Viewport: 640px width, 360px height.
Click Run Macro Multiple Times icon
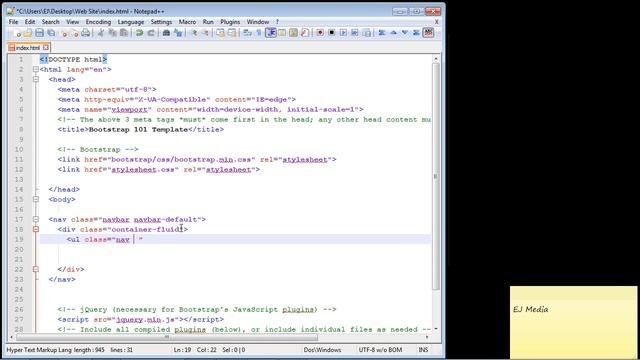pos(355,33)
